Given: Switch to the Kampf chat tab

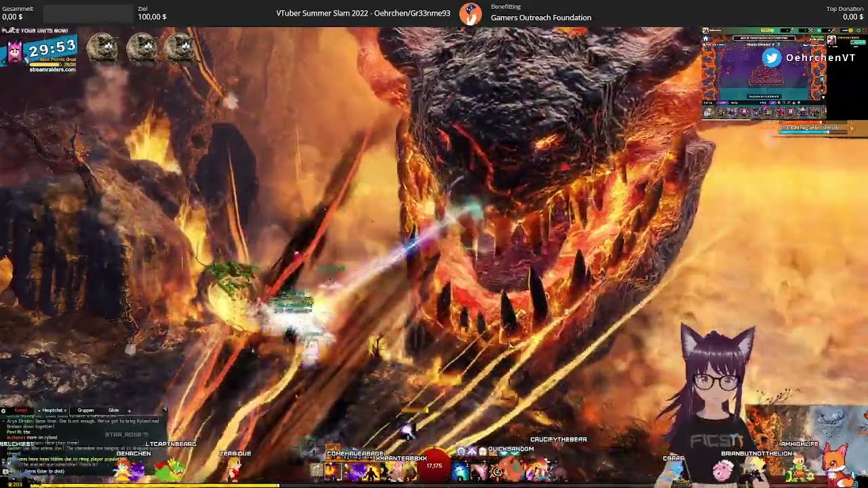Looking at the screenshot, I should (x=20, y=410).
